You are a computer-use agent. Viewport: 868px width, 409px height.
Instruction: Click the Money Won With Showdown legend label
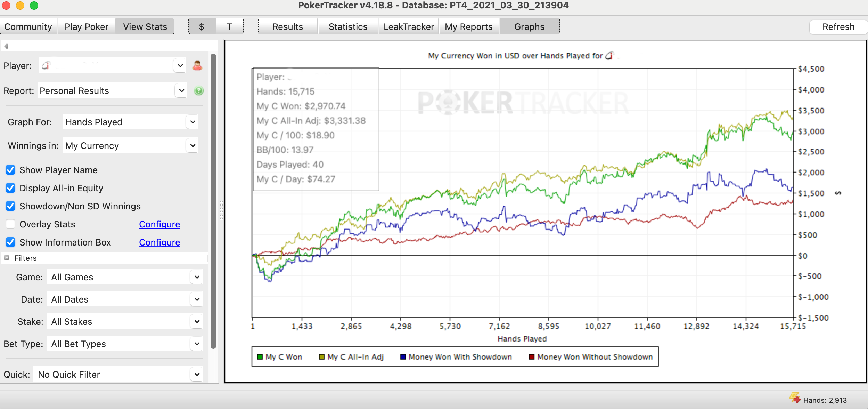(x=460, y=357)
